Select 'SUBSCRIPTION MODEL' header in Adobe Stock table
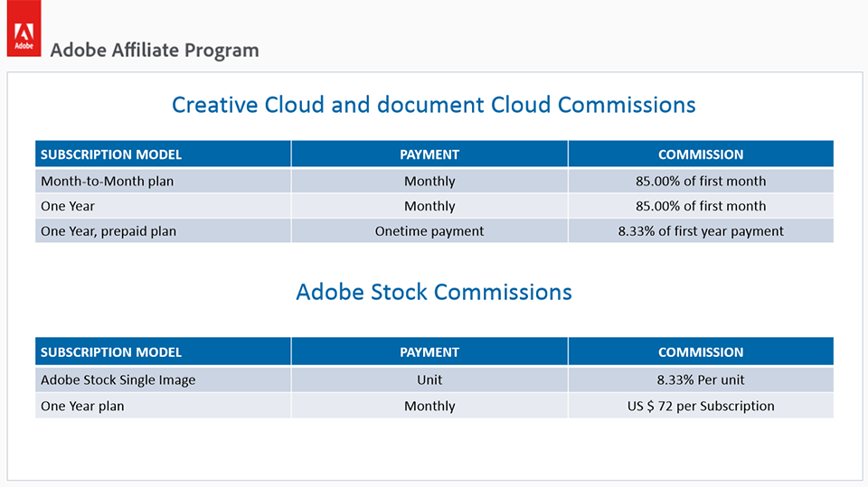The height and width of the screenshot is (487, 868). pos(163,351)
